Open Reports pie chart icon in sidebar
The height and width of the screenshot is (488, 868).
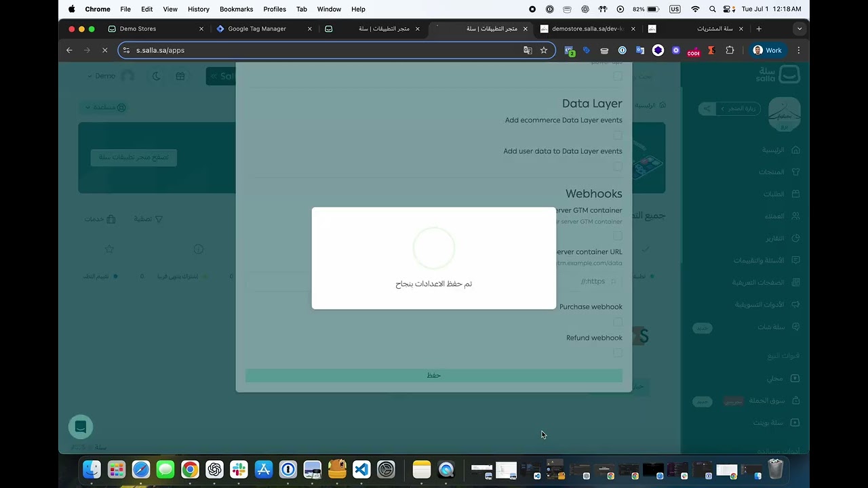(795, 238)
